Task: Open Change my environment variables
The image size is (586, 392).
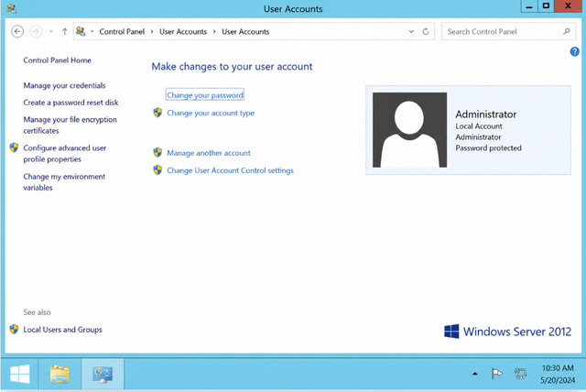Action: click(64, 182)
